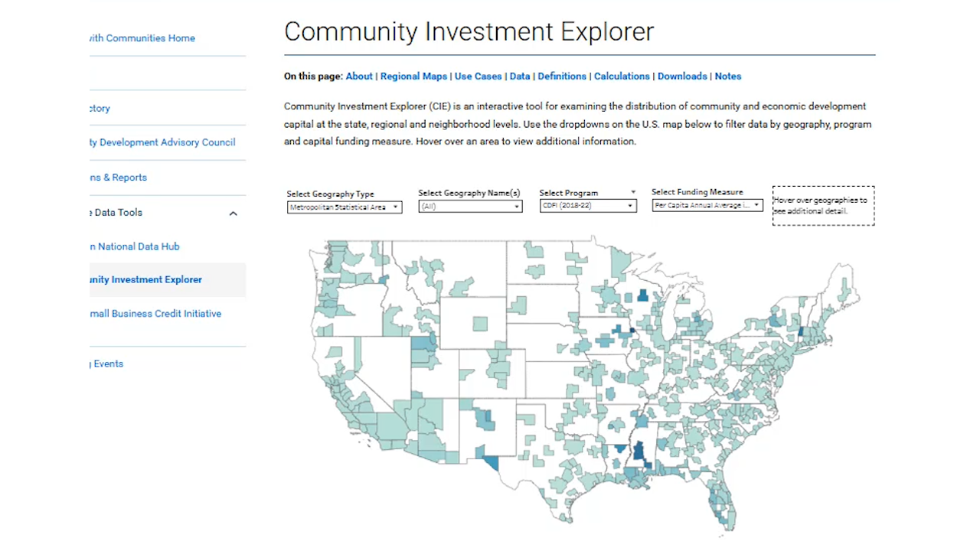980x551 pixels.
Task: Jump to the About section
Action: click(359, 77)
